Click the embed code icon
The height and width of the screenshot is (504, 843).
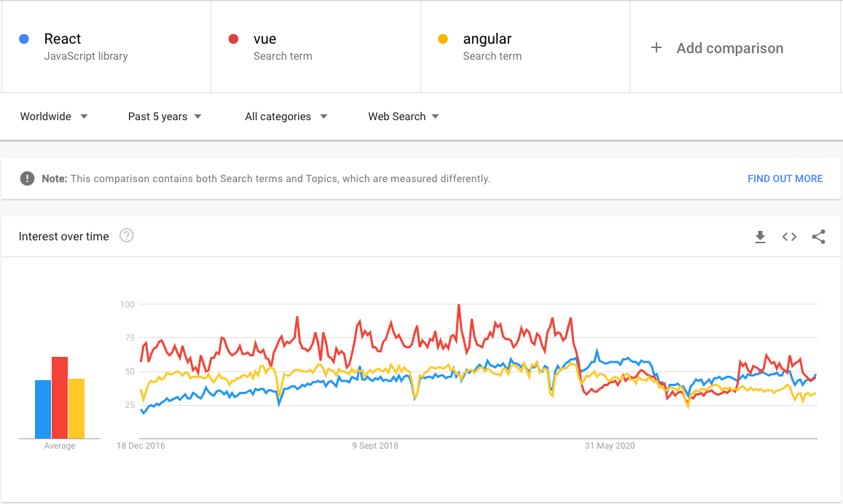(789, 237)
